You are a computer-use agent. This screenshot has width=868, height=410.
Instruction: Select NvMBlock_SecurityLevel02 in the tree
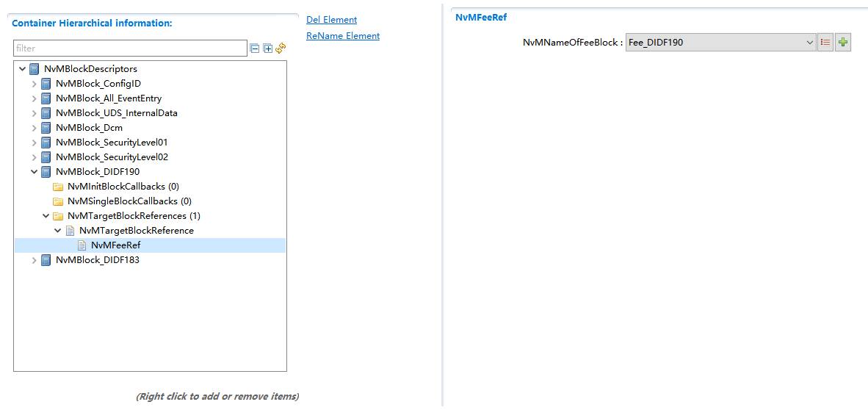pyautogui.click(x=112, y=157)
